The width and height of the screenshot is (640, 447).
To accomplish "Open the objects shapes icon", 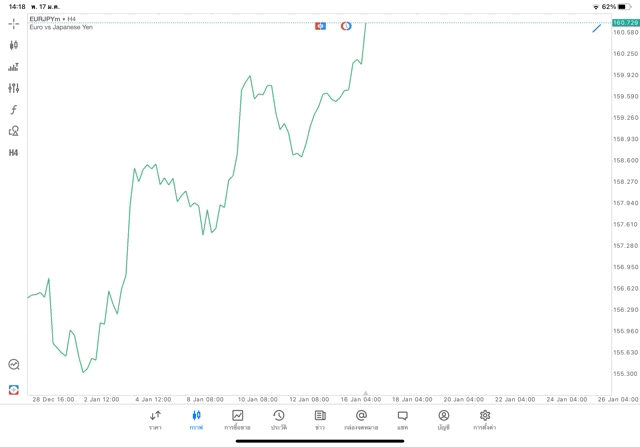I will [x=14, y=131].
